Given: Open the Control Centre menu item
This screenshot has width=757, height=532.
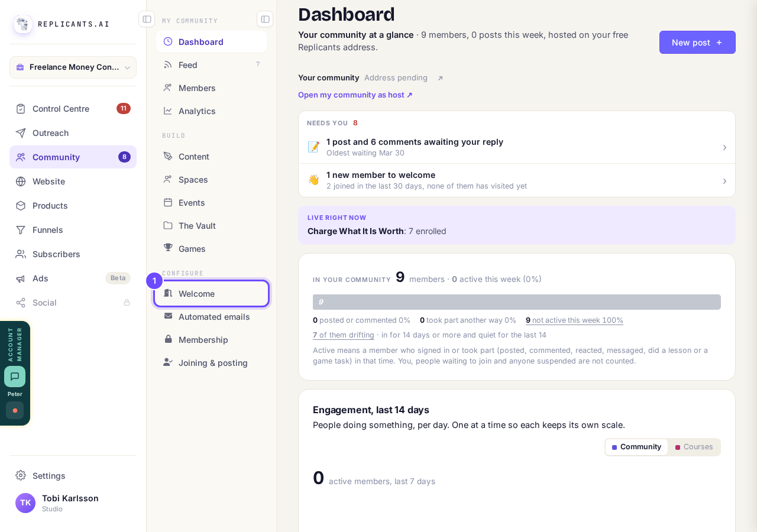Looking at the screenshot, I should [x=73, y=109].
